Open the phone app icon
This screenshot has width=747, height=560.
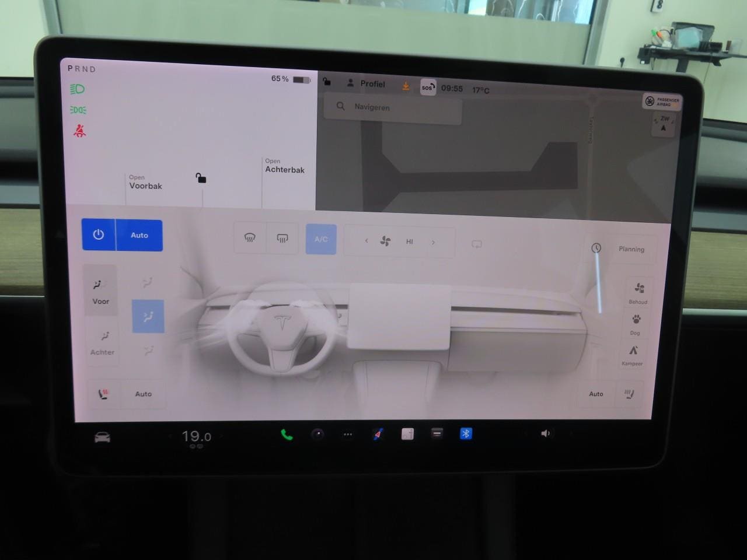click(287, 435)
